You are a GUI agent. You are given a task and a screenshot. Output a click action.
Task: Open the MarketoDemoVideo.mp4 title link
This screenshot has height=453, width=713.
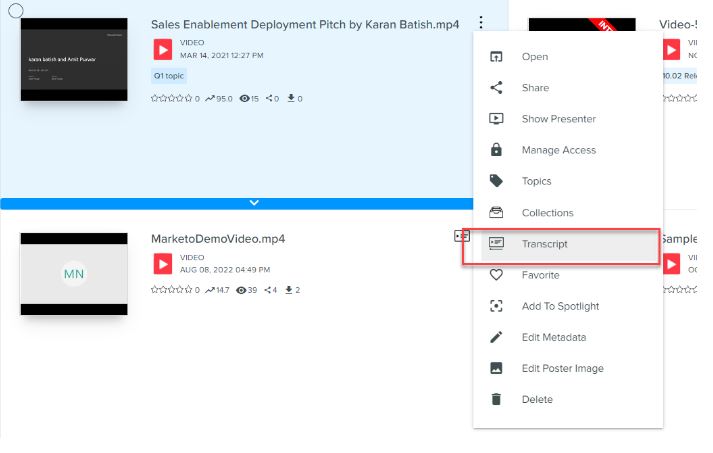[218, 239]
